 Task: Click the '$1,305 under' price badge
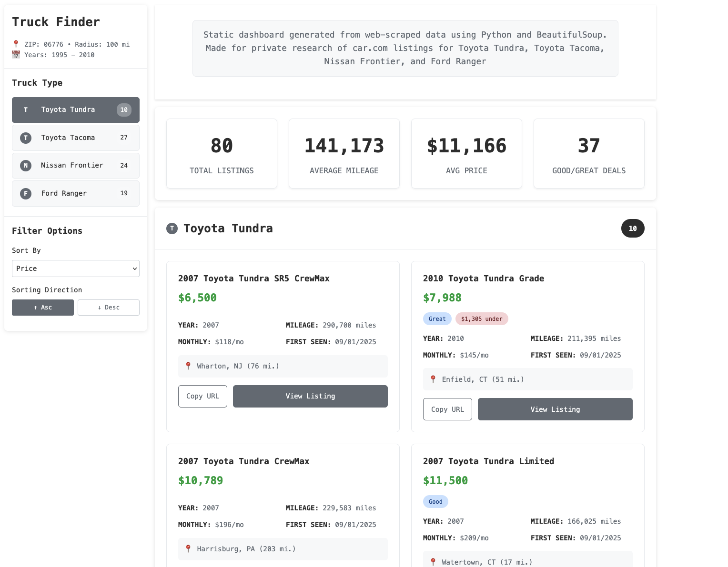click(x=482, y=319)
